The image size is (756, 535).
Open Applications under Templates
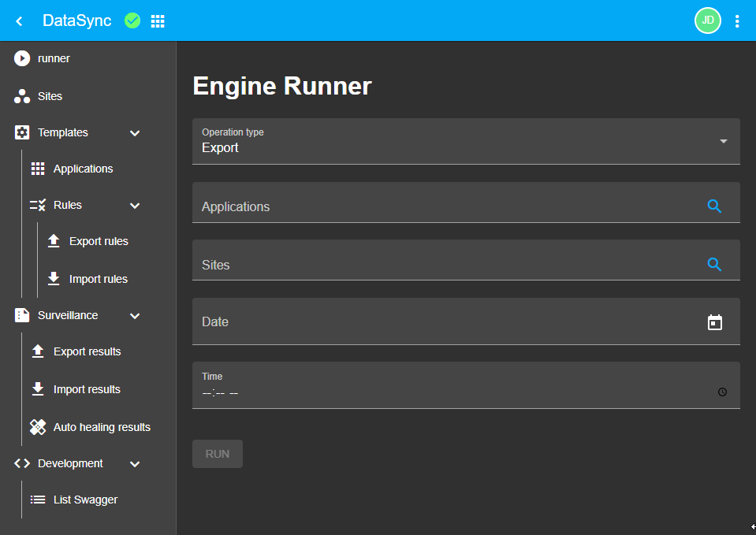coord(84,169)
